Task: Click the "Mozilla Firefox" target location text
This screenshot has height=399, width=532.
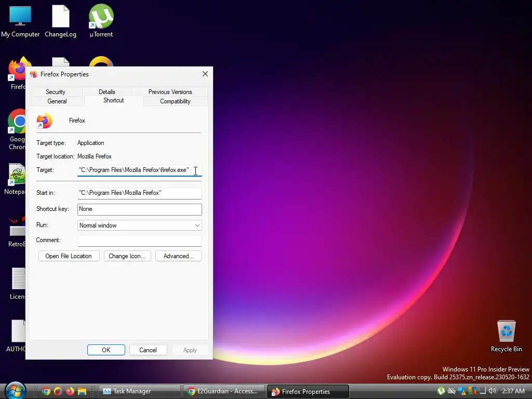Action: tap(95, 156)
